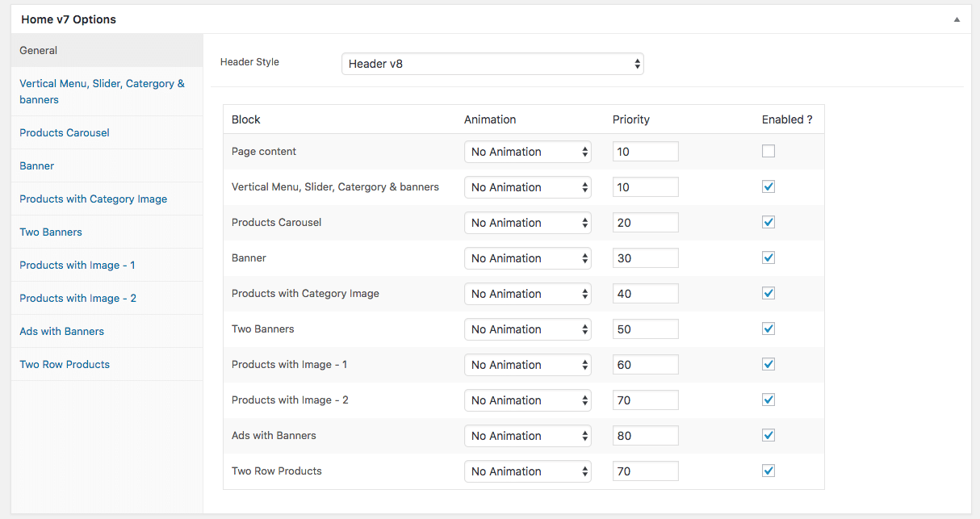The width and height of the screenshot is (980, 519).
Task: Open Animation dropdown for Products with Image - 1
Action: [528, 365]
